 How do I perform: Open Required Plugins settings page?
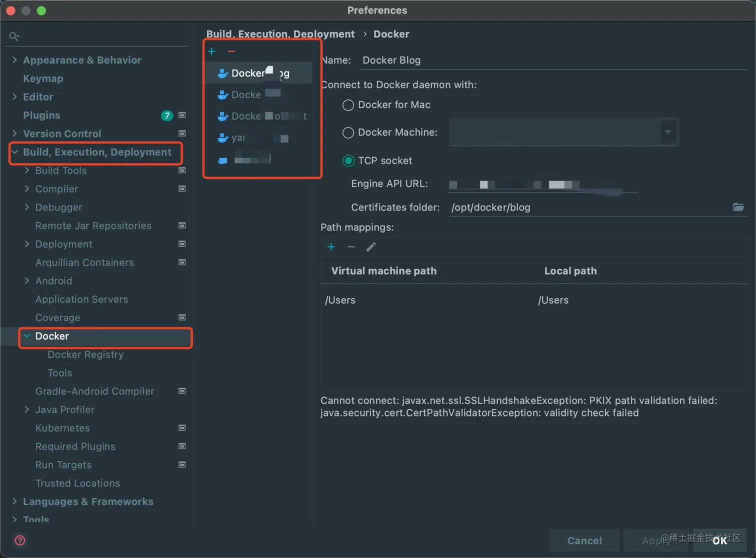pos(75,446)
